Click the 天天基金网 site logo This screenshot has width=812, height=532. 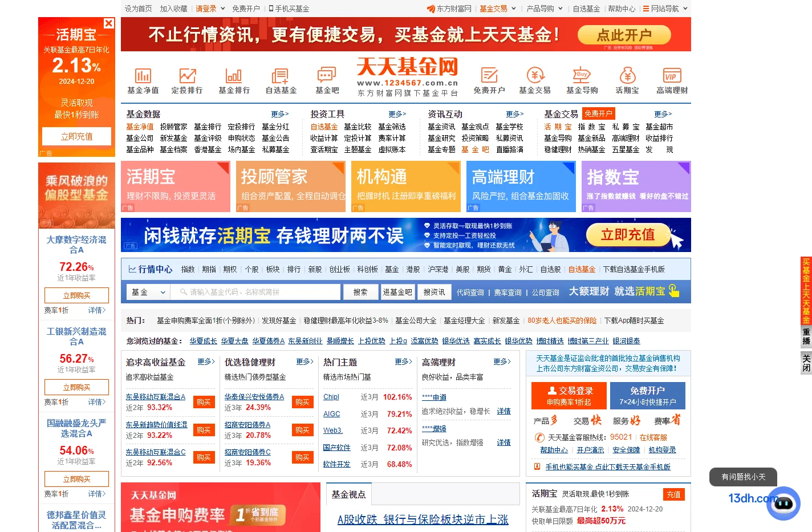(x=407, y=76)
